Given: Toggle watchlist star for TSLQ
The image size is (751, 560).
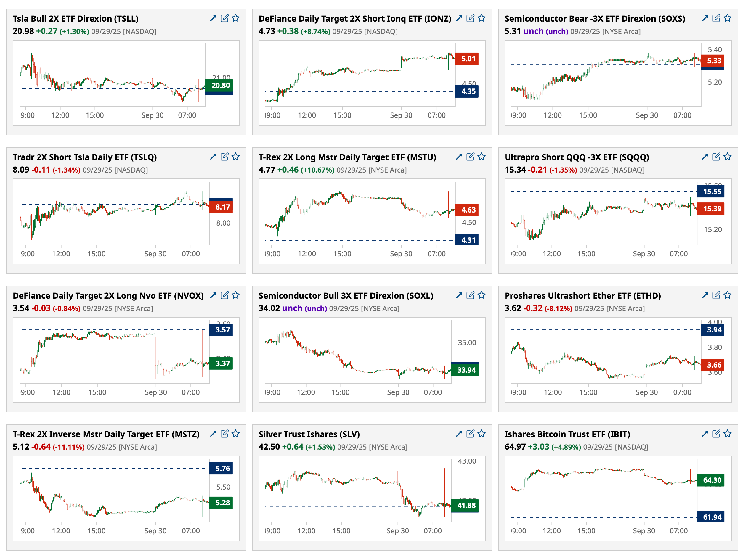Looking at the screenshot, I should tap(236, 157).
